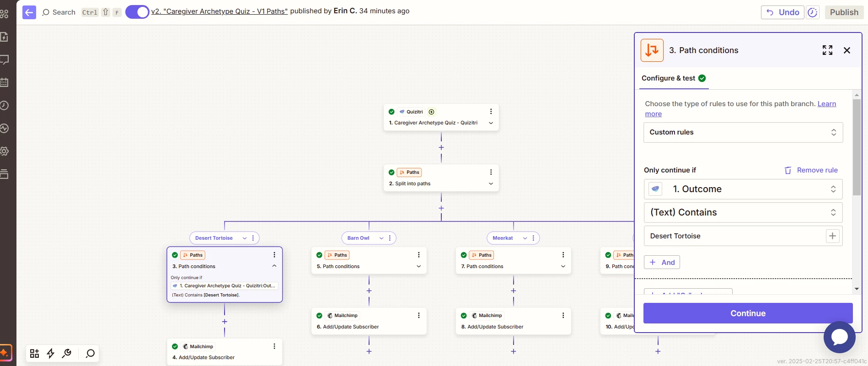Click the wrench tool icon in bottom toolbar
This screenshot has height=366, width=868.
(x=67, y=353)
